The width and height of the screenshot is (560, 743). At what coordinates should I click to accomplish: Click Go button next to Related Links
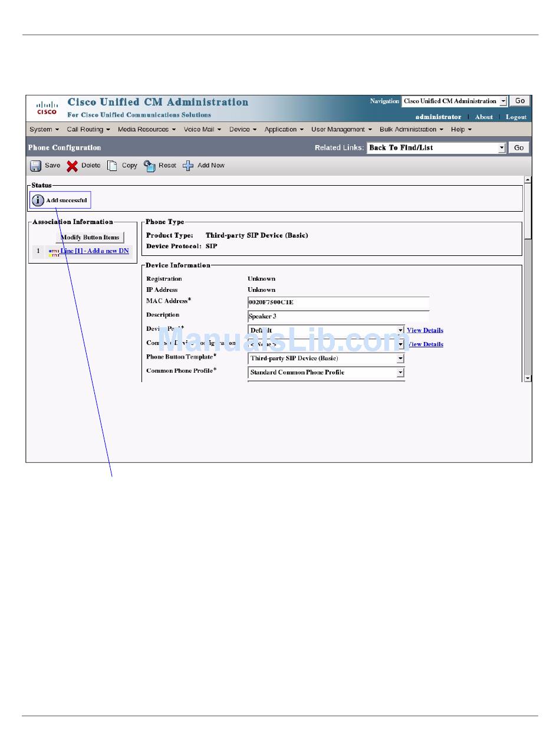point(519,147)
